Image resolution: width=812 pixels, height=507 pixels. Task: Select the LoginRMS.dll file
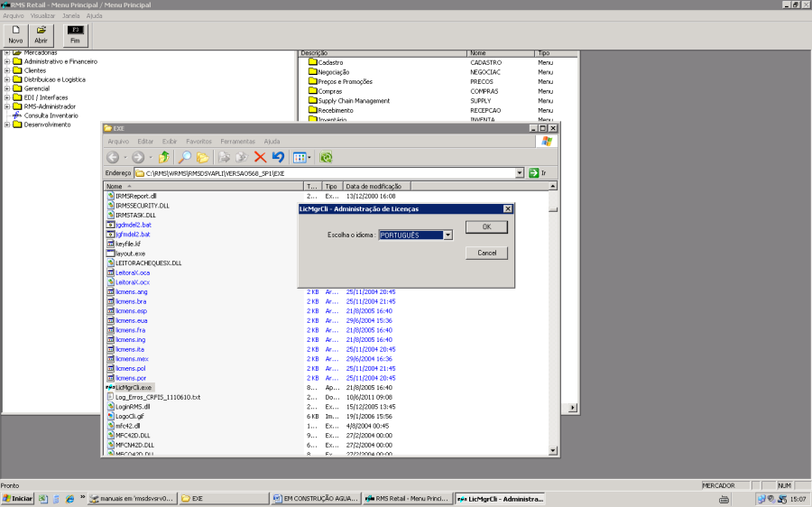click(x=133, y=407)
